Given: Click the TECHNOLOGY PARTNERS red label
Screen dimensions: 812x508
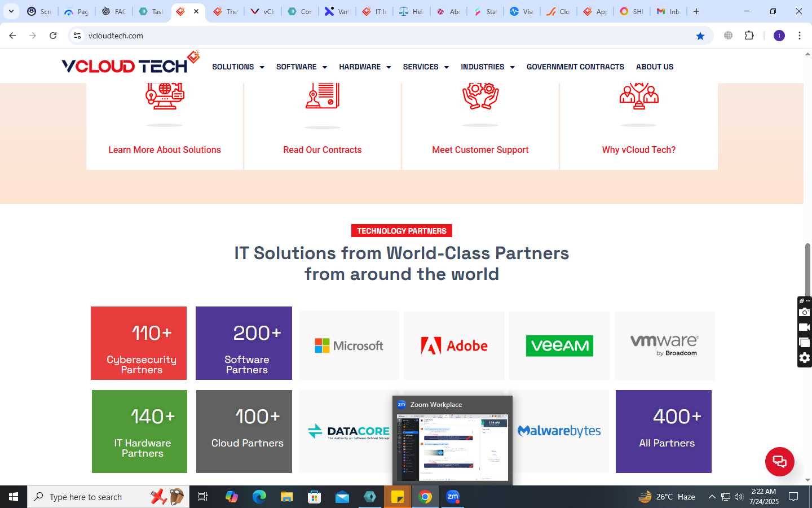Looking at the screenshot, I should pyautogui.click(x=401, y=231).
